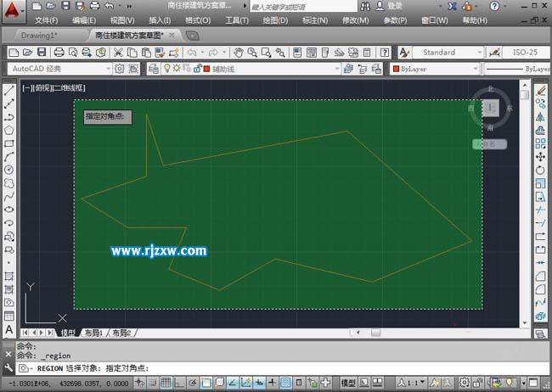Click the ByLayer red color swatch
Screen dimensions: 552x392
[396, 69]
